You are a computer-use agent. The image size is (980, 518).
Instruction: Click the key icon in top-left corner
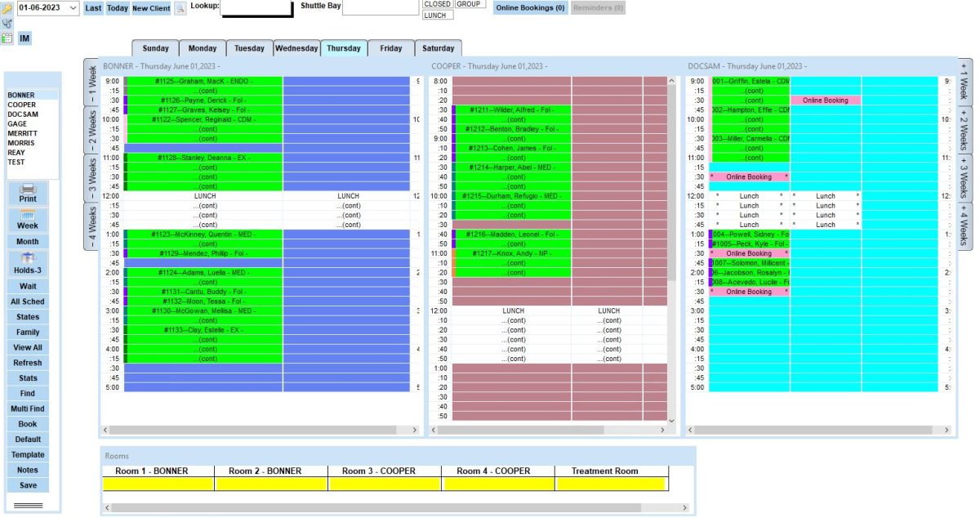click(7, 8)
